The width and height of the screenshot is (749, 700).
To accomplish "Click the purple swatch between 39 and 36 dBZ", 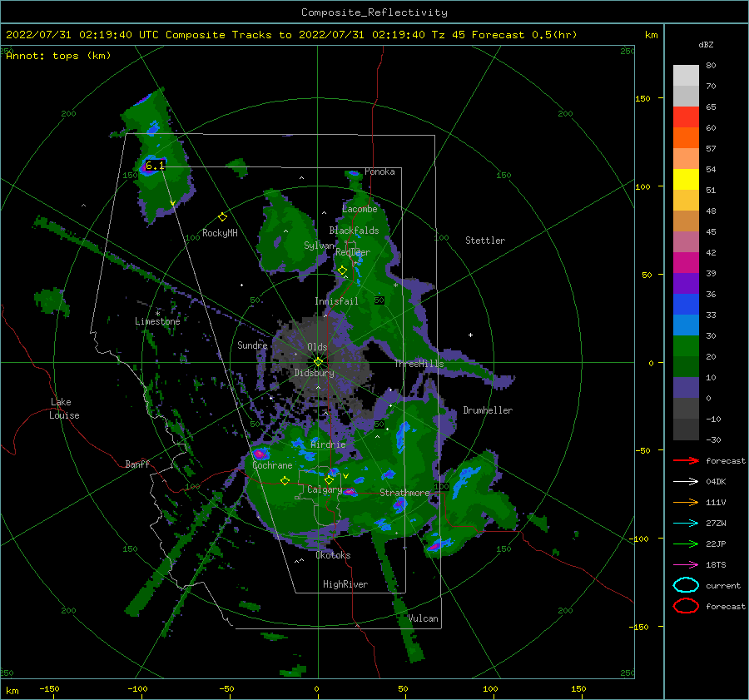I will [686, 284].
